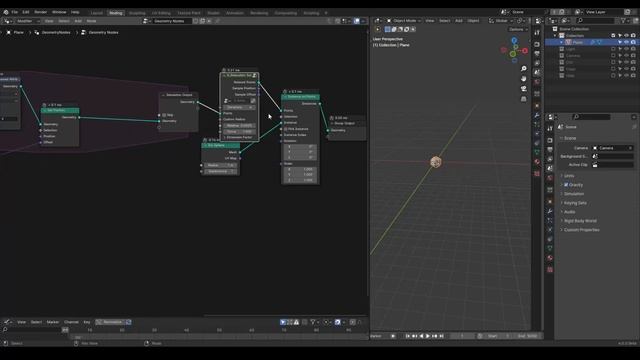This screenshot has height=360, width=640.
Task: Click the Active Clip field
Action: click(613, 165)
